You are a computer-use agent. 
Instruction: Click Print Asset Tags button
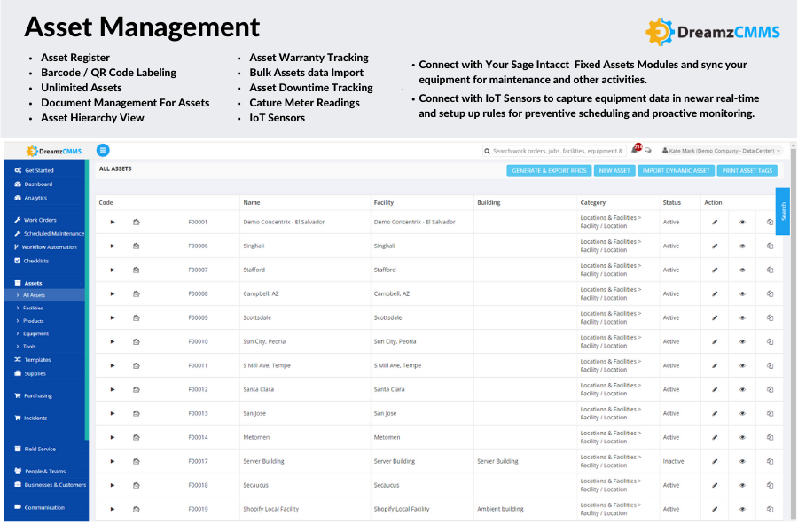pyautogui.click(x=747, y=170)
